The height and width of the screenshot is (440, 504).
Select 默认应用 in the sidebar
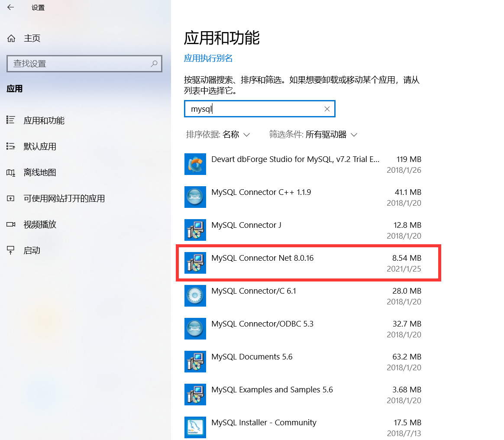pos(40,146)
